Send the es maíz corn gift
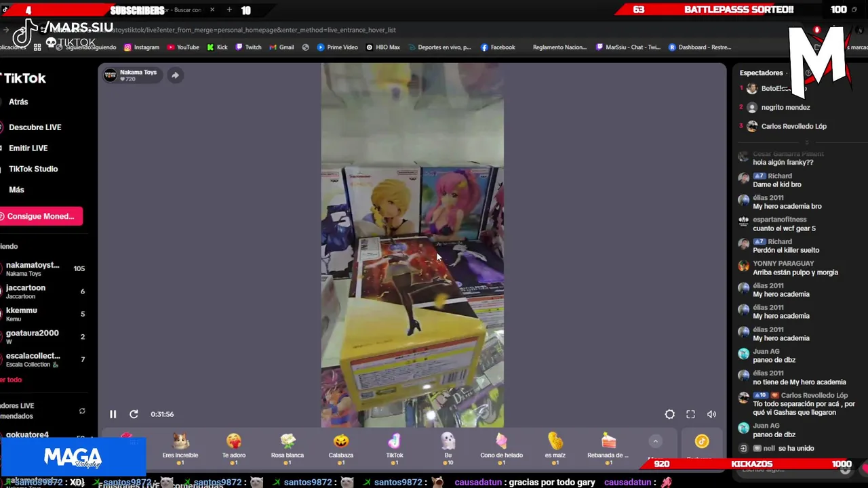Image resolution: width=868 pixels, height=488 pixels. pos(555,449)
